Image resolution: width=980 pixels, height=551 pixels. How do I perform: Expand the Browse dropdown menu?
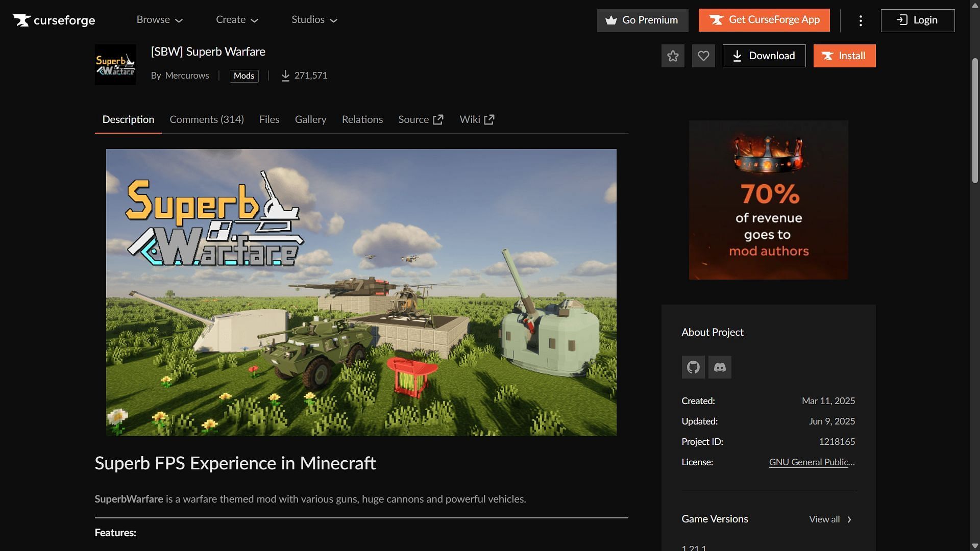click(159, 20)
